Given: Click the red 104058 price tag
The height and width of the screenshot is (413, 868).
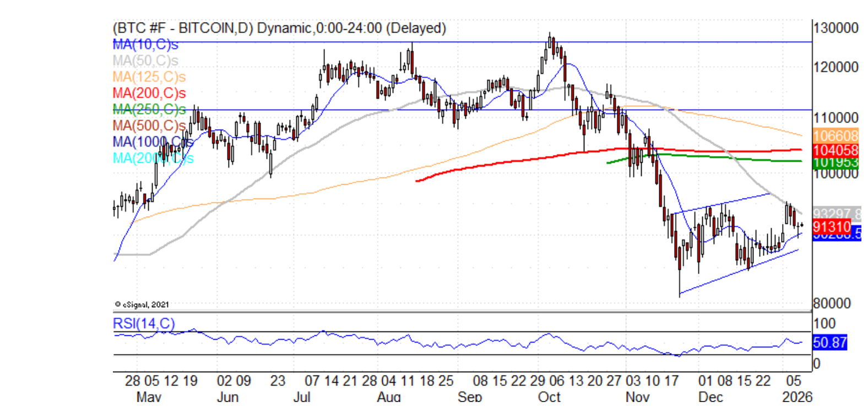Looking at the screenshot, I should pos(836,150).
